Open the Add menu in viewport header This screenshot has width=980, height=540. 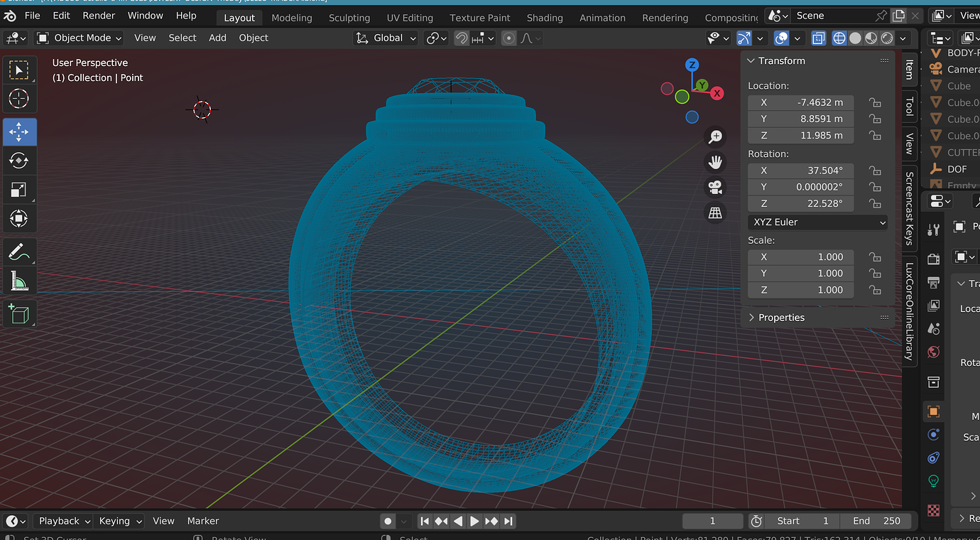pyautogui.click(x=217, y=38)
